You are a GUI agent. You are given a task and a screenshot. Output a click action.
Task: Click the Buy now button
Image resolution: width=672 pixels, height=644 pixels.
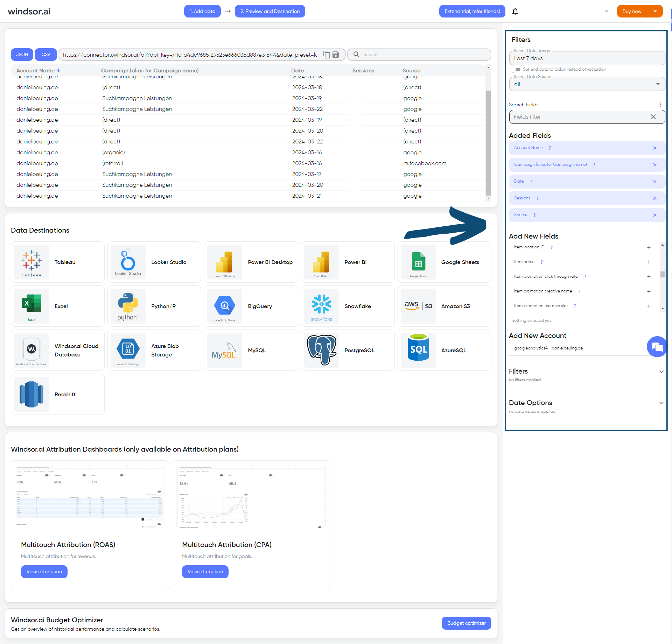coord(632,11)
